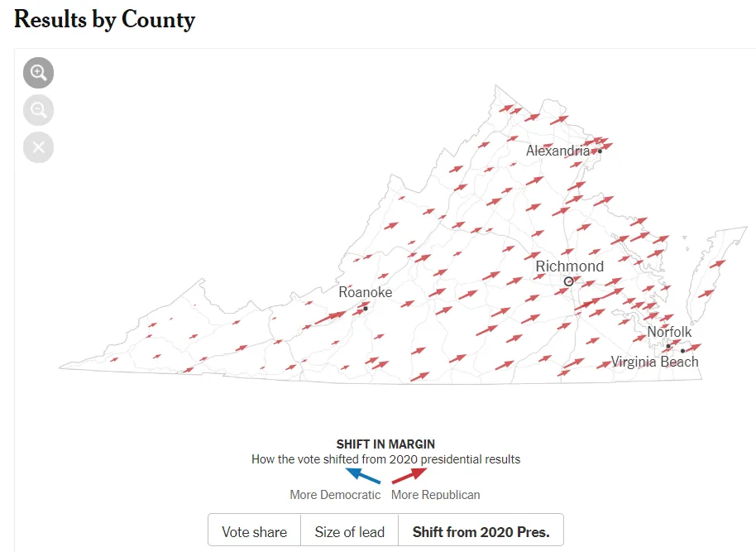Click the Virginia Beach city dot
This screenshot has height=552, width=756.
tap(682, 351)
